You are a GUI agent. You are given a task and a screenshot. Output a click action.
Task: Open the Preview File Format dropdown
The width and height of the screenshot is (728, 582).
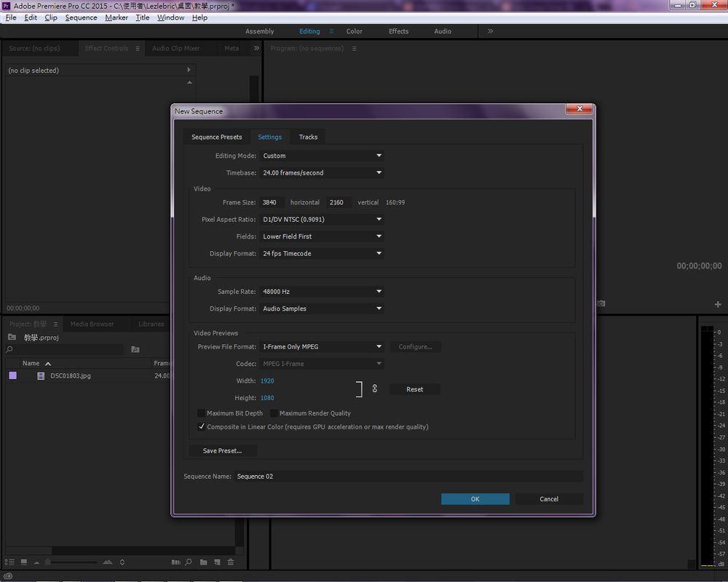(x=322, y=347)
